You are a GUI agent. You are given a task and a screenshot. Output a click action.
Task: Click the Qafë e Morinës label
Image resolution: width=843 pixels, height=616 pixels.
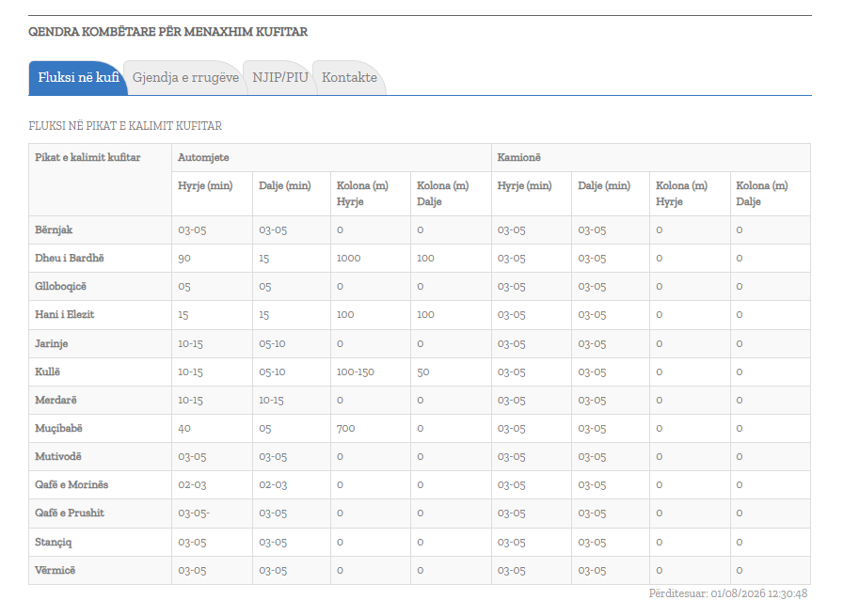[72, 485]
